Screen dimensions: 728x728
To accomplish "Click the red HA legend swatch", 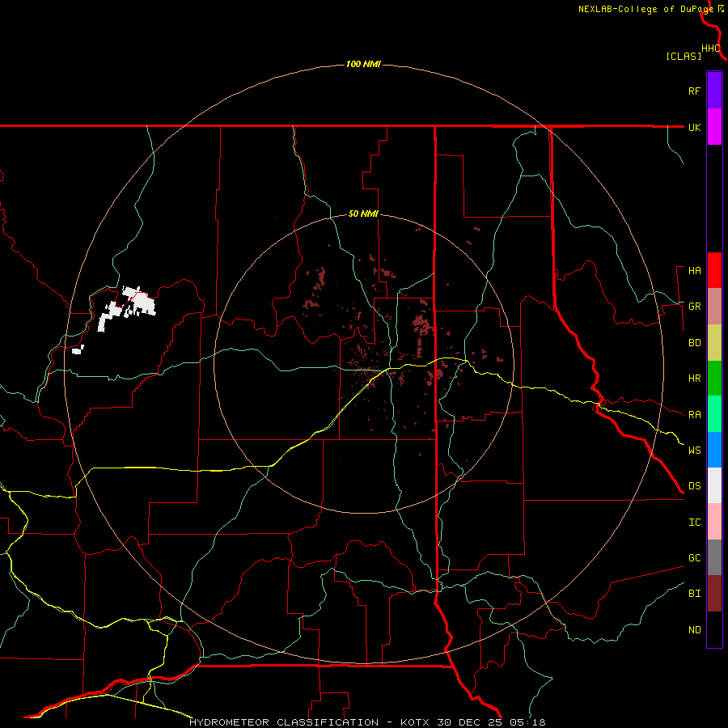I will [x=714, y=270].
